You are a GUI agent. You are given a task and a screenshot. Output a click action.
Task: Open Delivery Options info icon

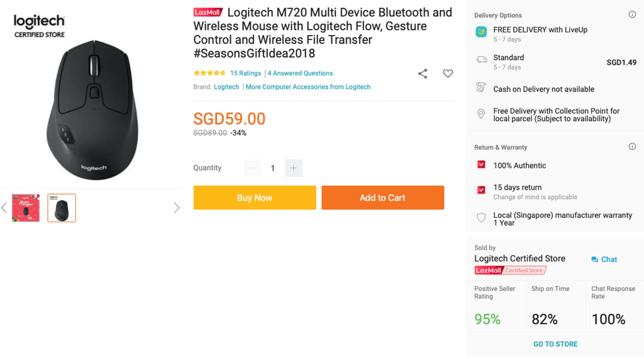pos(632,14)
